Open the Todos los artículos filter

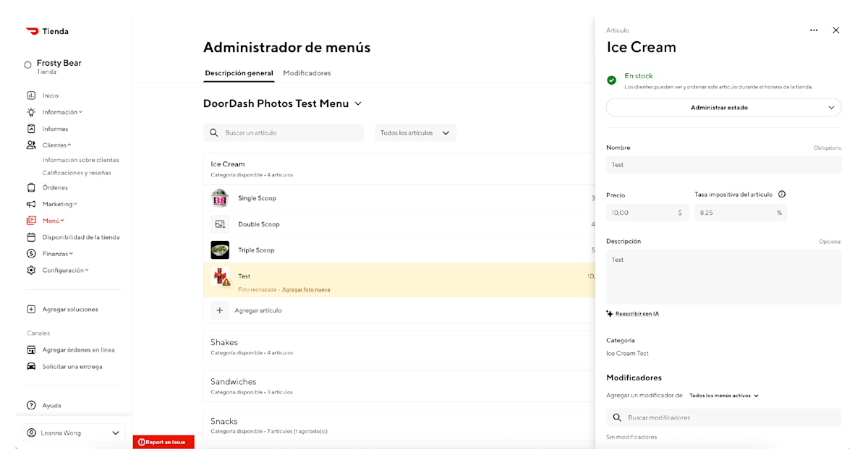pos(415,133)
